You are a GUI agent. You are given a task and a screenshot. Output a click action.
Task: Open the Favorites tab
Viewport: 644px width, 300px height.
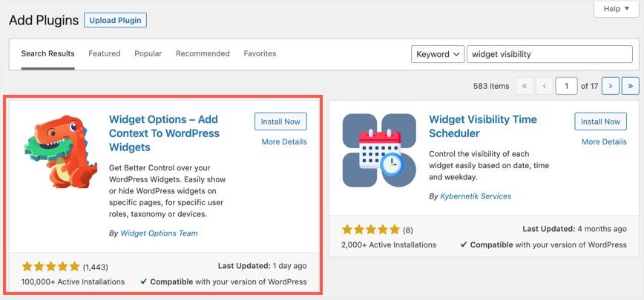[260, 54]
